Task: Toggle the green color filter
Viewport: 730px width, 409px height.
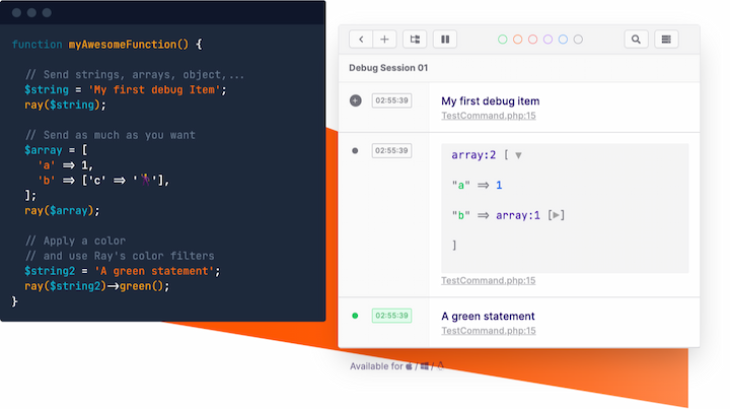Action: coord(503,39)
